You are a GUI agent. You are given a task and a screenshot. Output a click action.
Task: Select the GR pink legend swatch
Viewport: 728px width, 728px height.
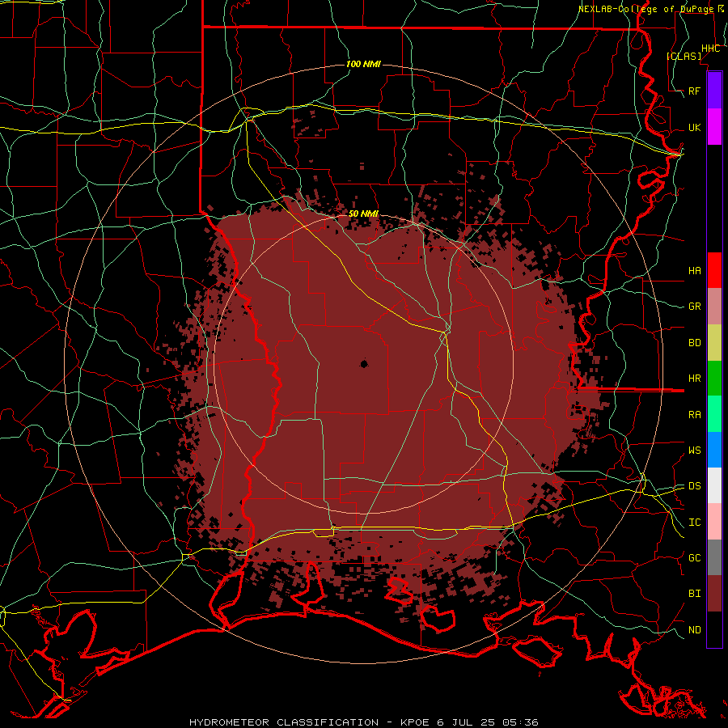tap(714, 307)
